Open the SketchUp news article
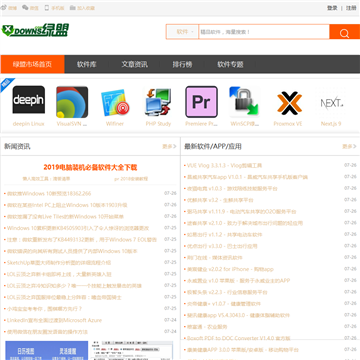The height and width of the screenshot is (360, 360). pyautogui.click(x=59, y=263)
